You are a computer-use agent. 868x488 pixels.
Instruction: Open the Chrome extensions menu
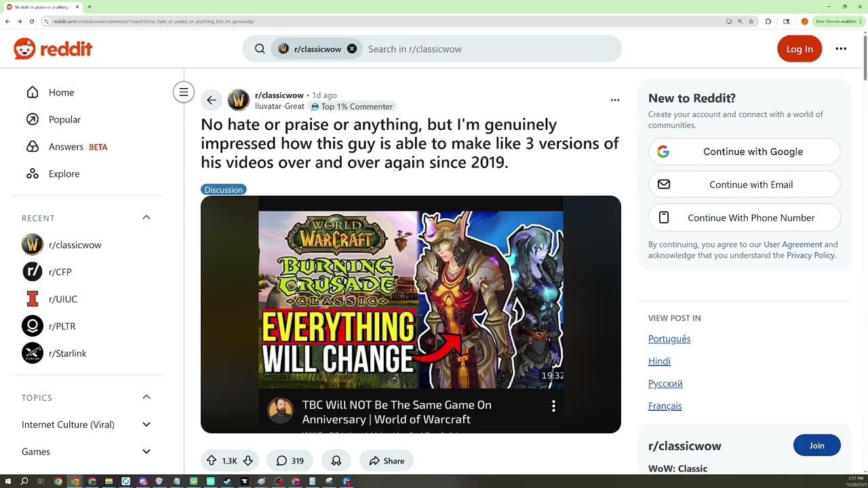[x=768, y=21]
